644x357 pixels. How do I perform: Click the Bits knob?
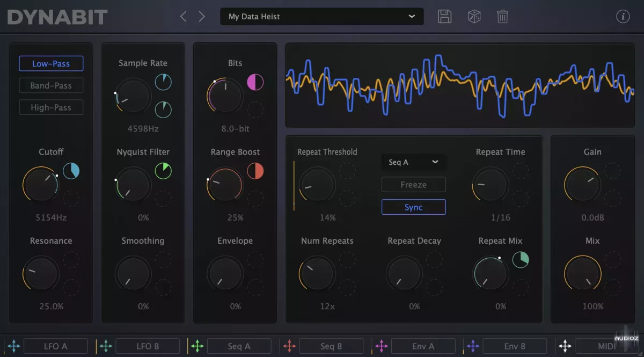pos(225,96)
